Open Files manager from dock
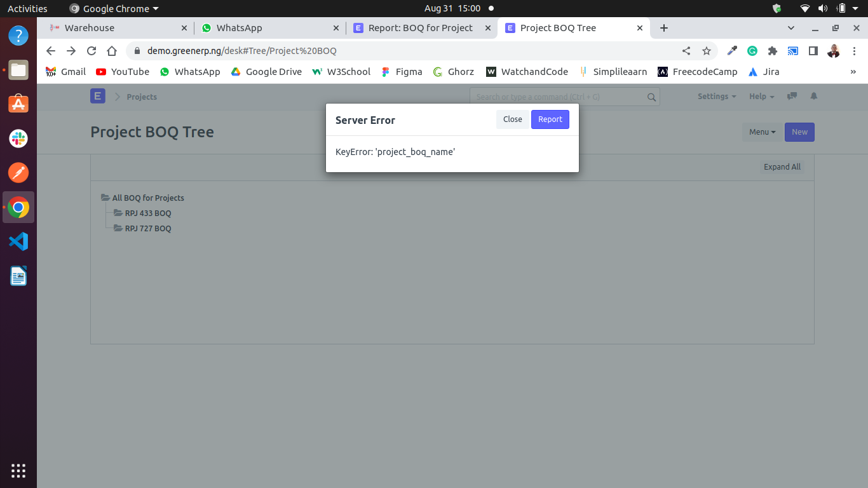The width and height of the screenshot is (868, 488). [x=18, y=70]
